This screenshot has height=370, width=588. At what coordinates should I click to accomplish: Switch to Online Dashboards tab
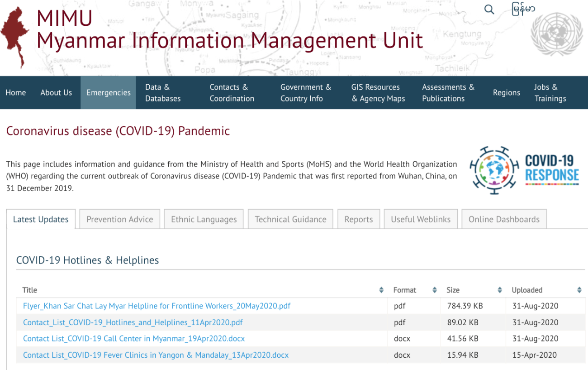coord(504,219)
